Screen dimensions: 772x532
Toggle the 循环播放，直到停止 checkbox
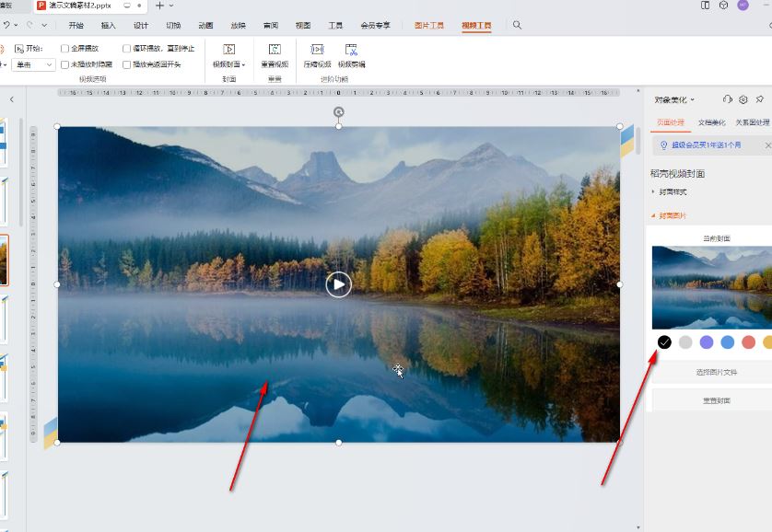pos(127,48)
